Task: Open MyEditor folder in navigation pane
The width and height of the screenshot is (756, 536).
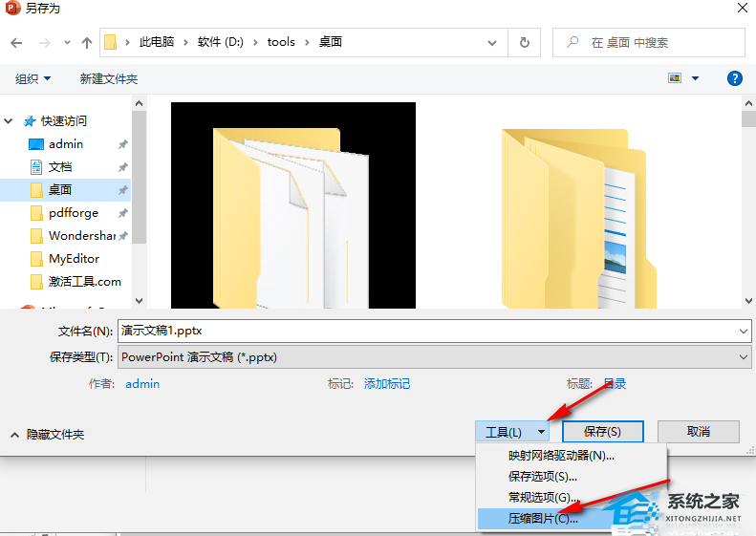Action: click(x=74, y=259)
